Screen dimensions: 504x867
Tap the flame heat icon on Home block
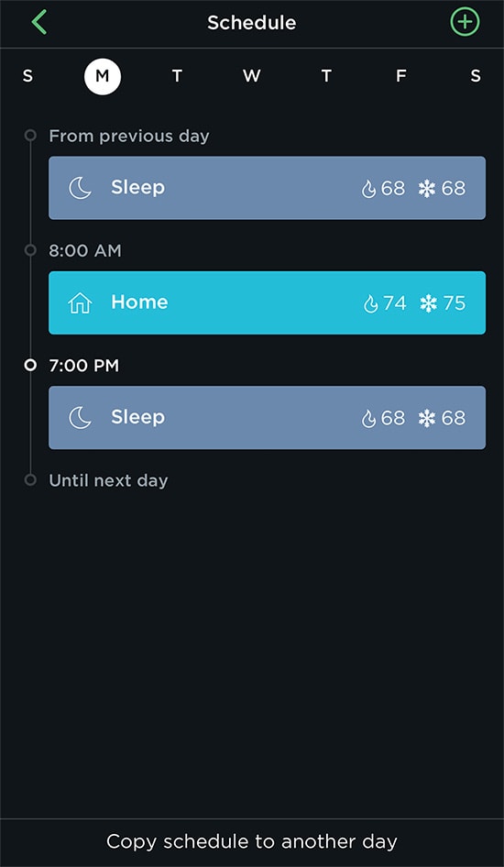(x=369, y=303)
